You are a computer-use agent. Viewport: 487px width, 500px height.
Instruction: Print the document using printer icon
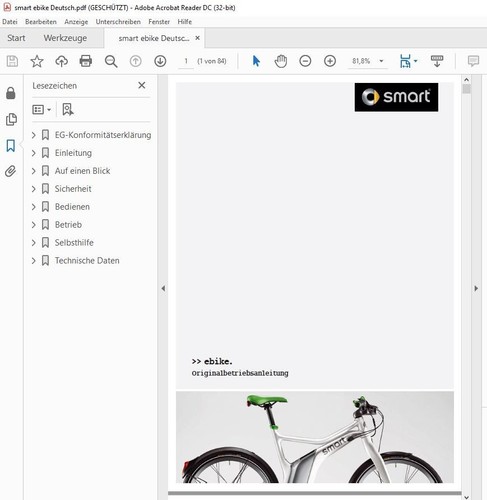[x=86, y=61]
